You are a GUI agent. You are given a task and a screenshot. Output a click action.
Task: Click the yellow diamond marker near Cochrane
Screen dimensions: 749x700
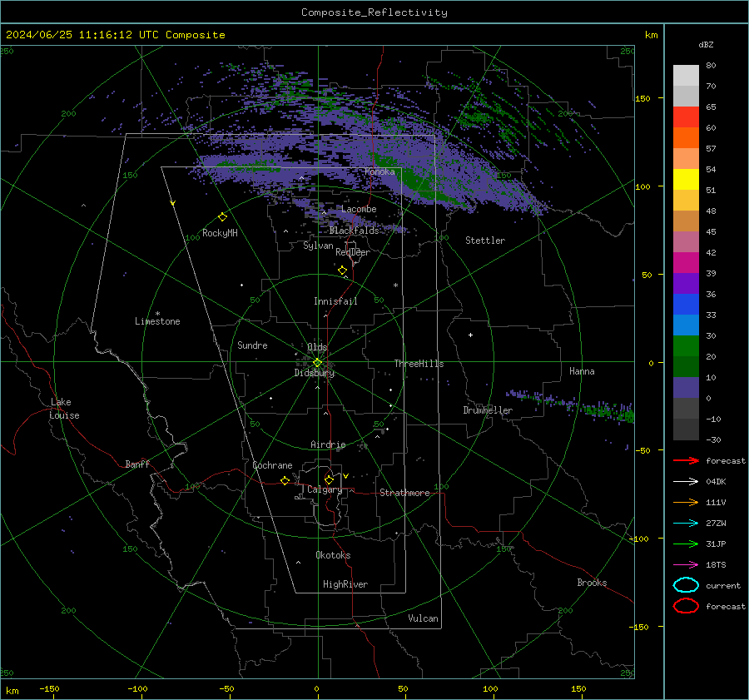coord(285,480)
